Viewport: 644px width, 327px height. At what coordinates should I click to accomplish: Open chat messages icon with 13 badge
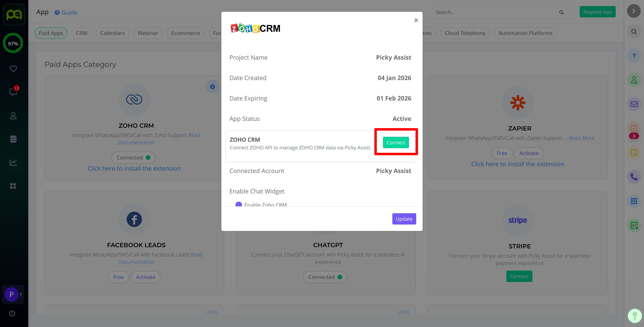(13, 92)
